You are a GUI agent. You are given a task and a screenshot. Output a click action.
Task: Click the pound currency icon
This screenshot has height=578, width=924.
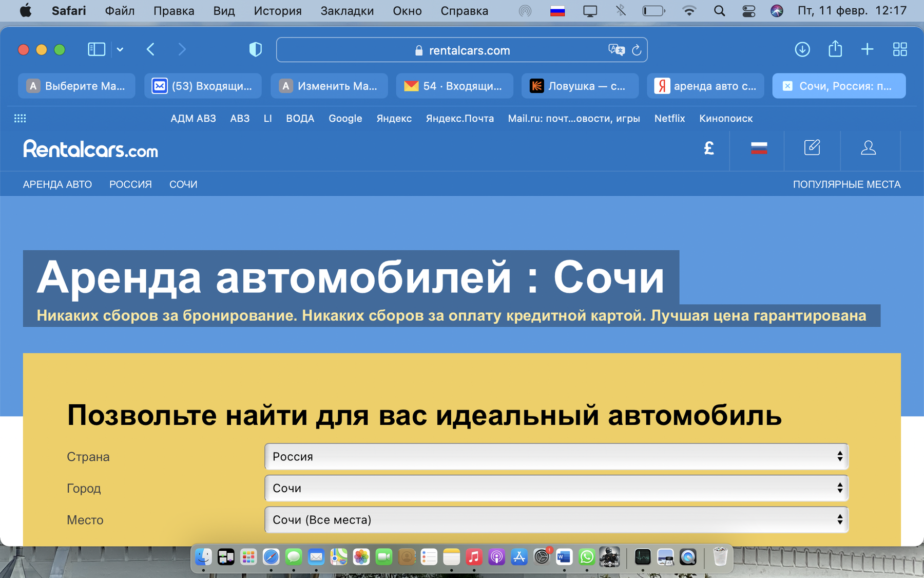709,148
